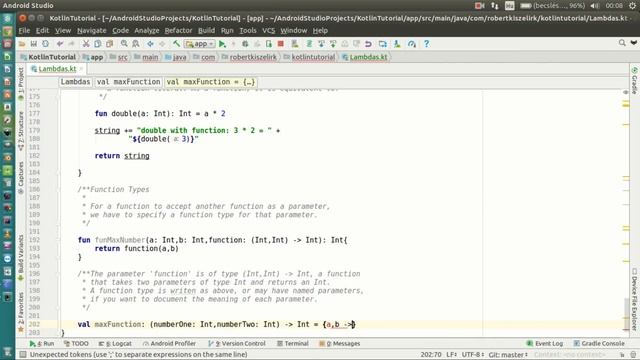Select the Lambdas.kt breadcrumb item

tap(364, 57)
